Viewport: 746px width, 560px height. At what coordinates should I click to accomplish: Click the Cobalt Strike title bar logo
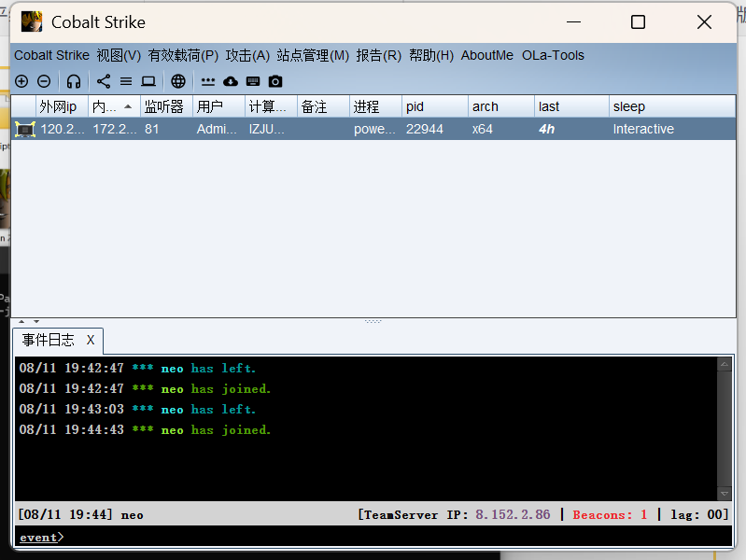(32, 21)
